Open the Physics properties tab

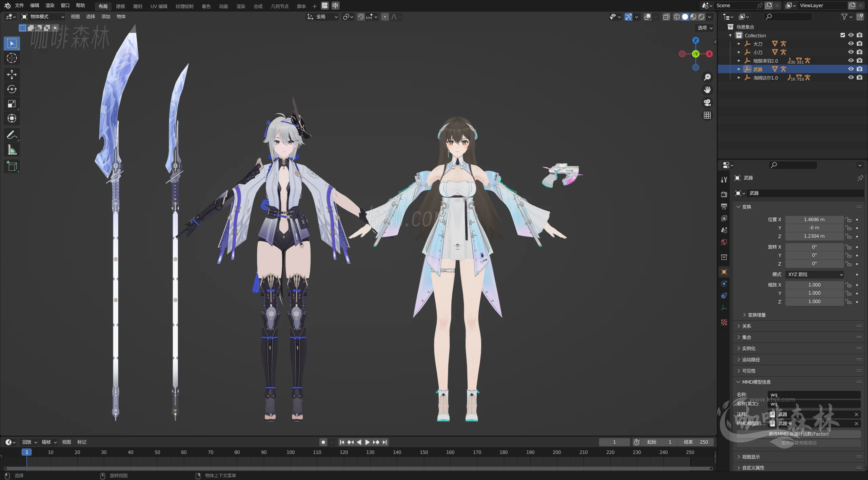[724, 284]
